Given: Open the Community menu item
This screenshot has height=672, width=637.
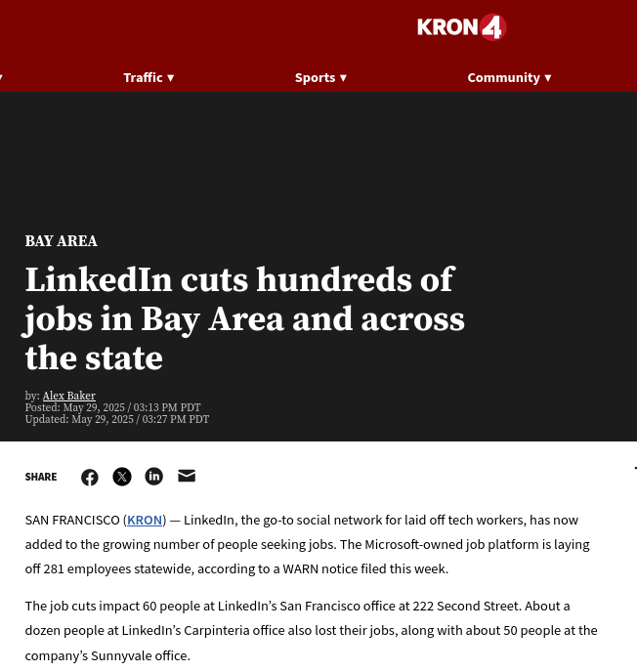Looking at the screenshot, I should [504, 77].
